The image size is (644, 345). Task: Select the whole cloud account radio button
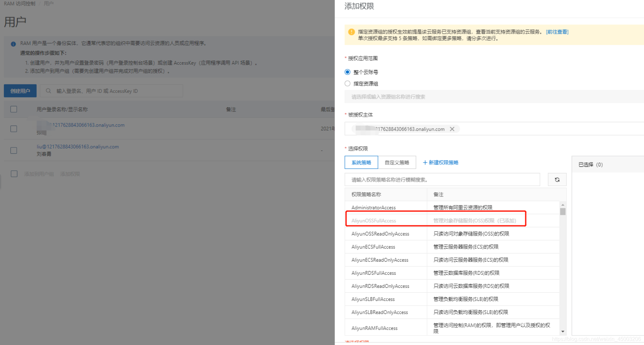pyautogui.click(x=348, y=72)
